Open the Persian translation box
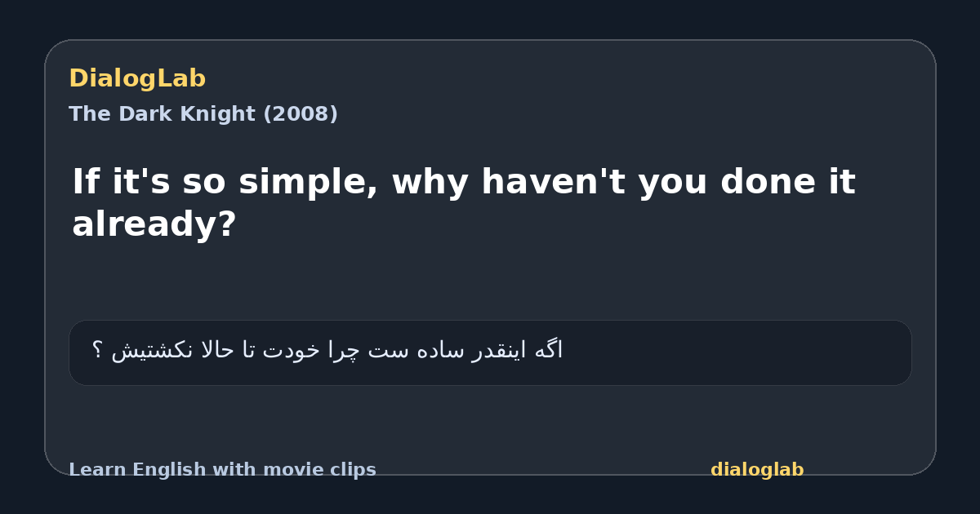The height and width of the screenshot is (514, 980). 490,352
